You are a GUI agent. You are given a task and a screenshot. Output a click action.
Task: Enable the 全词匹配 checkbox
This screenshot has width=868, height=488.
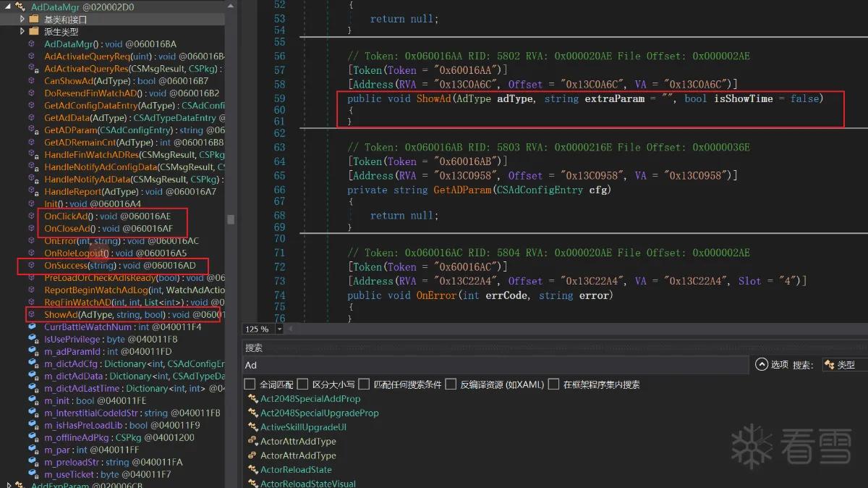point(250,384)
